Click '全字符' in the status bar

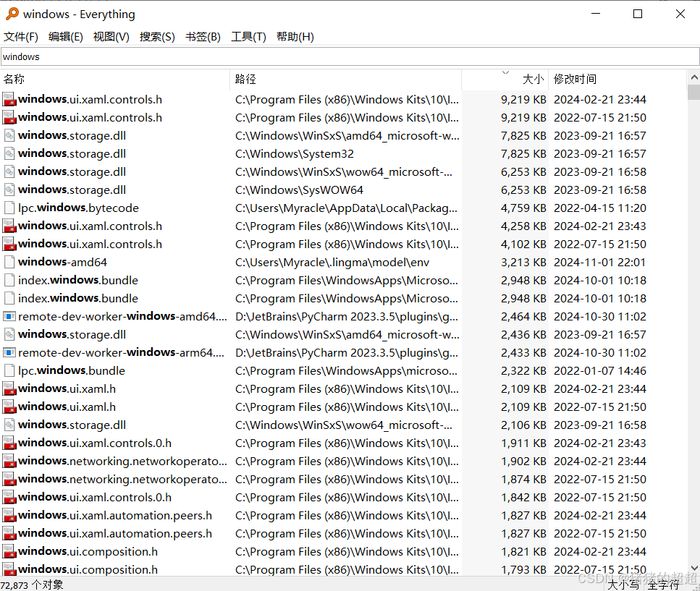tap(663, 584)
